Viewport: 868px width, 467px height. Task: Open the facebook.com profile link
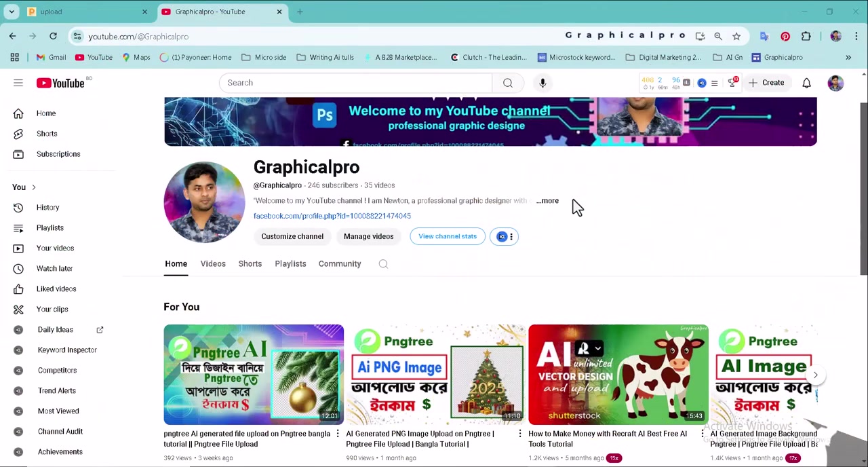332,216
